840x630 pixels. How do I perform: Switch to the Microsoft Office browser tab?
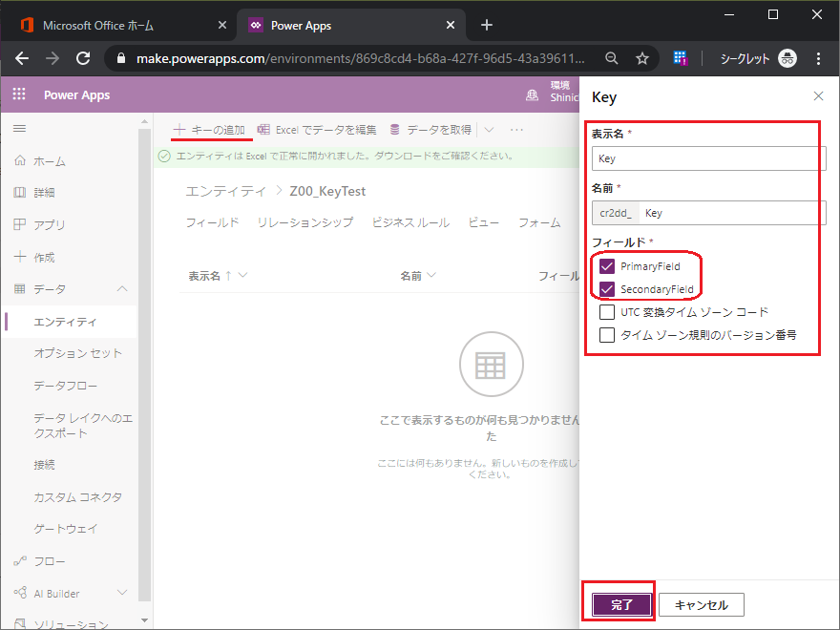point(117,25)
